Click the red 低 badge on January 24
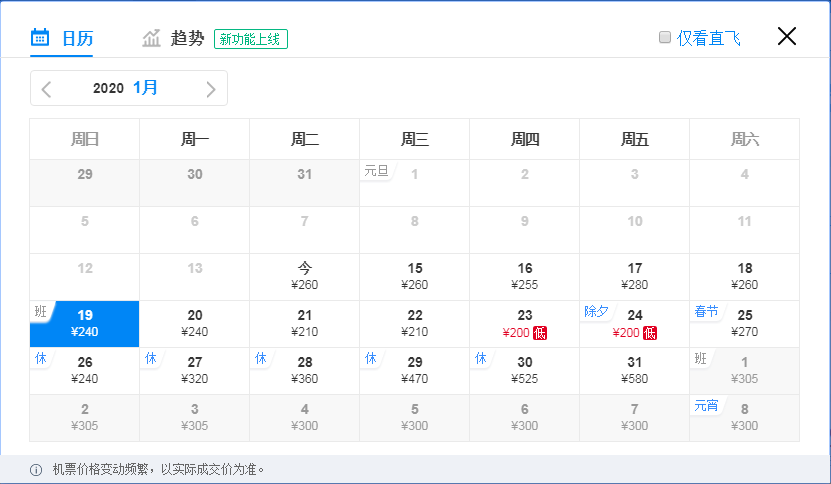This screenshot has width=831, height=484. tap(650, 333)
